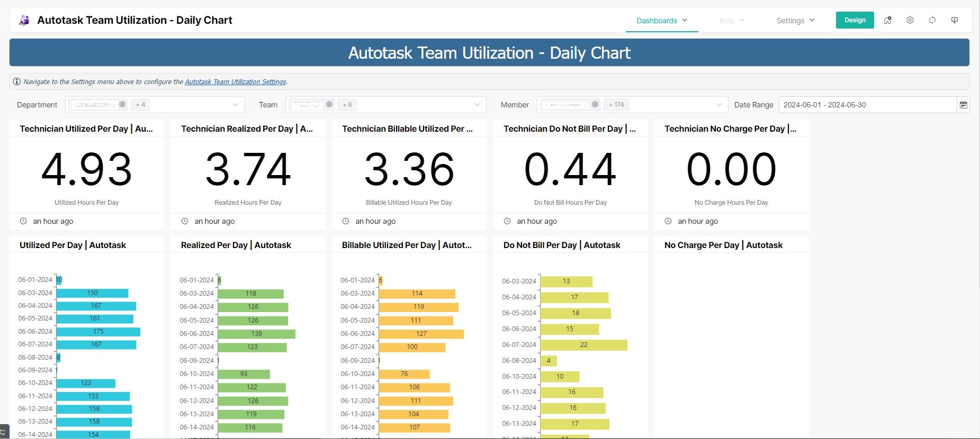
Task: Show the +174 additional members
Action: (616, 105)
